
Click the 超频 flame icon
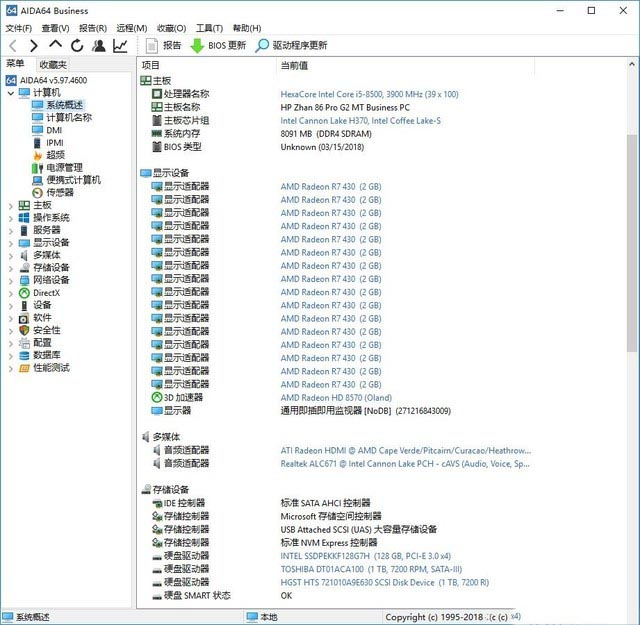coord(38,155)
